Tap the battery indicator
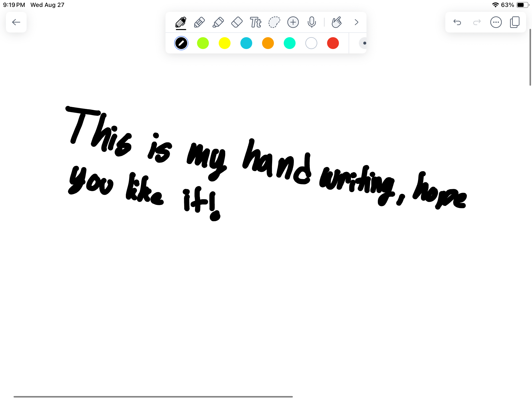Screen dimensions: 532x399 tap(523, 5)
